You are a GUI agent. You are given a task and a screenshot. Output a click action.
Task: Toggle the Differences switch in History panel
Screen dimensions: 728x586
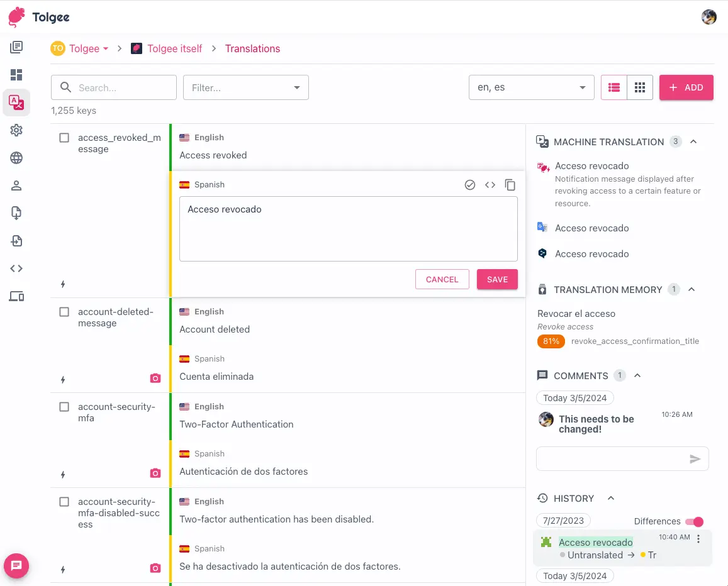(x=694, y=521)
